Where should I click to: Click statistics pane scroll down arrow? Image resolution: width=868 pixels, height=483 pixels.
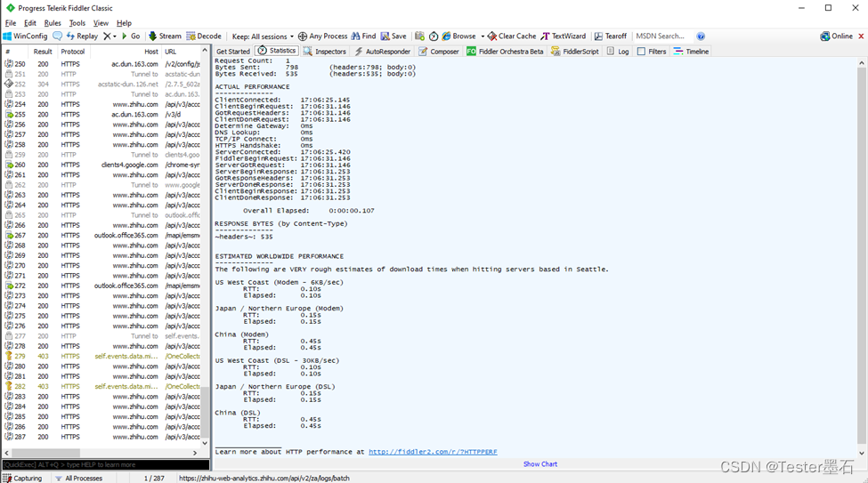pos(862,453)
